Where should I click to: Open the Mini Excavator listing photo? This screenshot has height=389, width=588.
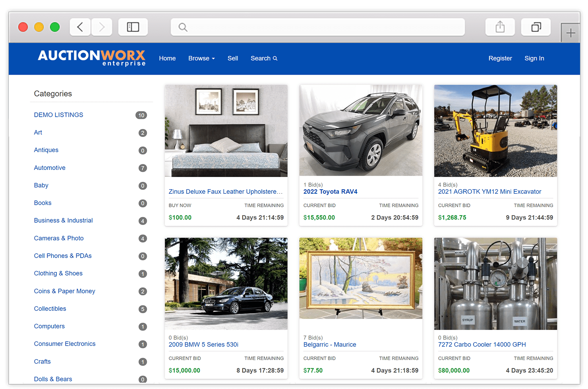point(495,131)
